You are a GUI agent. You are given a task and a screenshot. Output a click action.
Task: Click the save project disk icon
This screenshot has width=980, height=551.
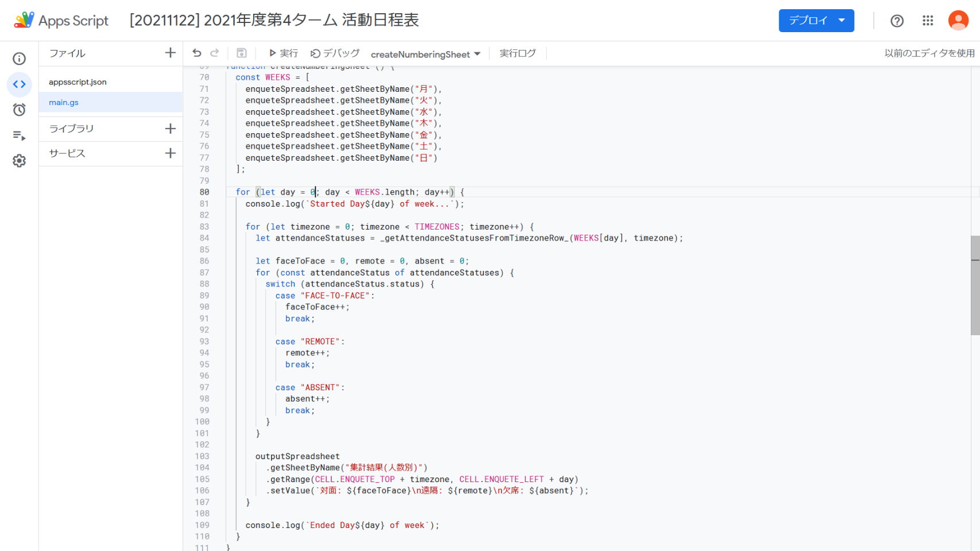tap(242, 53)
